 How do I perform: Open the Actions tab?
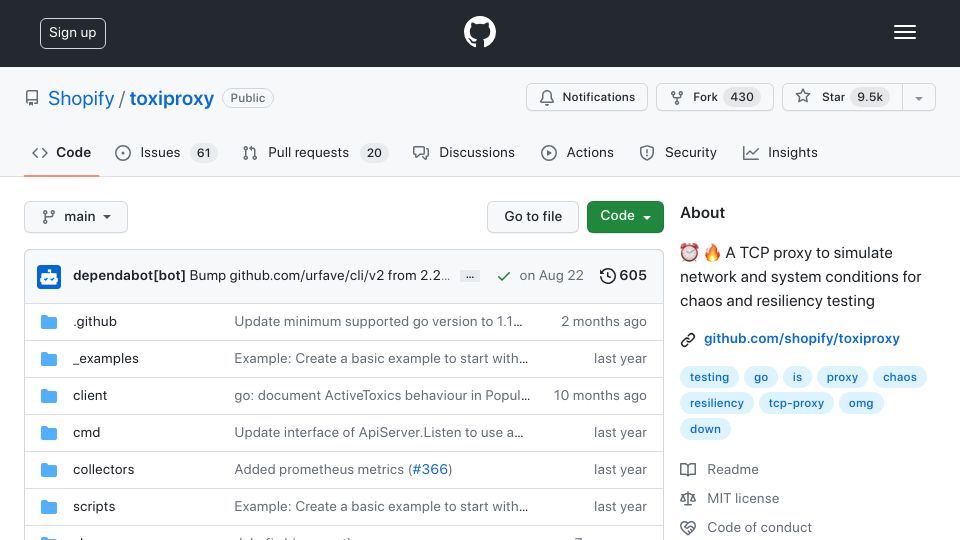577,152
